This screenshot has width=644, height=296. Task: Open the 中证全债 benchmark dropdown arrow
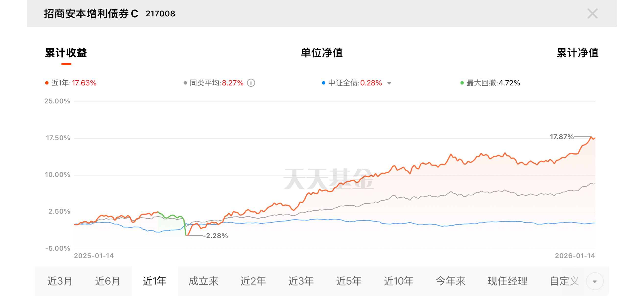[x=389, y=83]
